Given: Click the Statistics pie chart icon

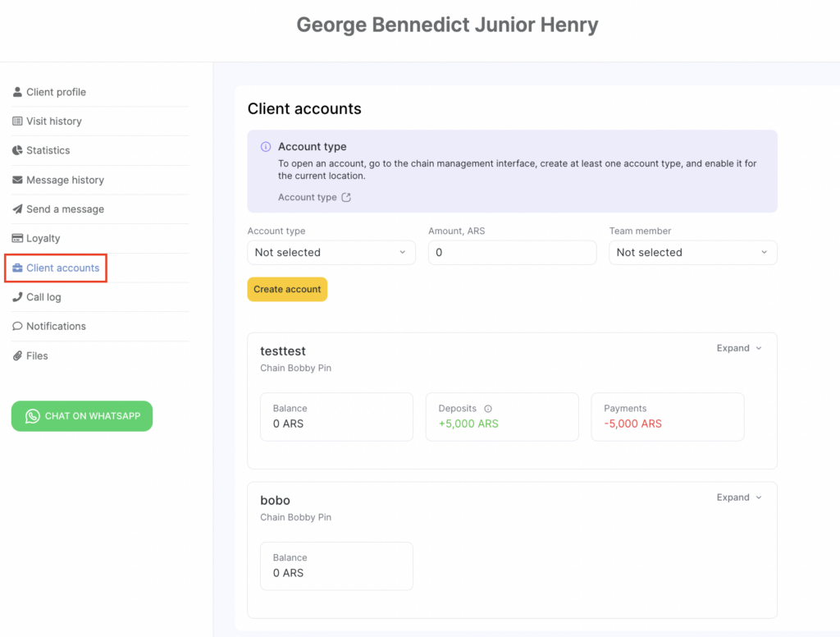Looking at the screenshot, I should pyautogui.click(x=17, y=150).
